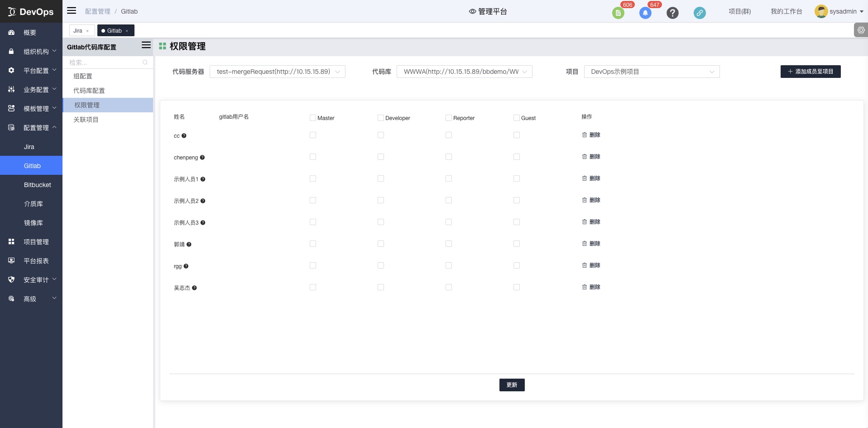
Task: Check the Reporter header checkbox
Action: click(448, 118)
